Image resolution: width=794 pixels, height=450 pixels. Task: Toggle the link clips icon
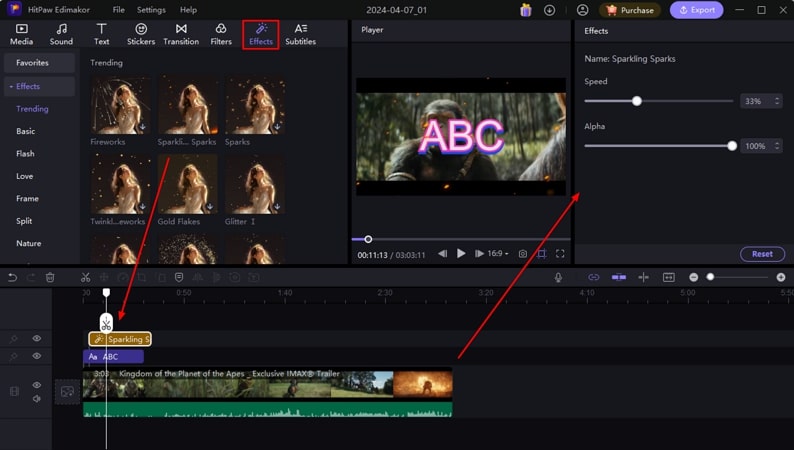coord(593,277)
